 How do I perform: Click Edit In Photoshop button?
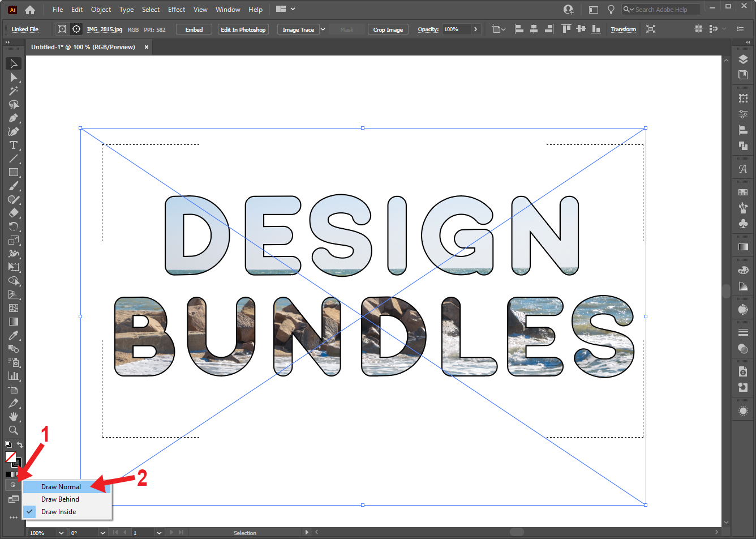pos(243,29)
